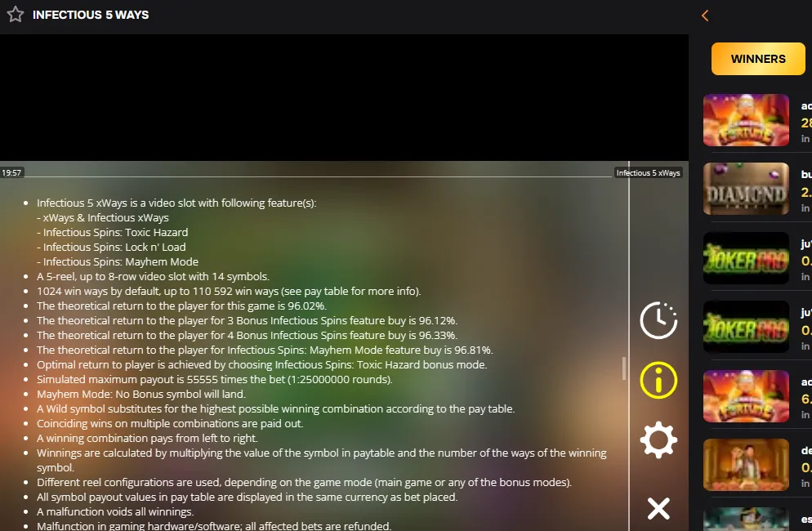The height and width of the screenshot is (531, 812).
Task: Close the info panel with X icon
Action: pos(658,508)
